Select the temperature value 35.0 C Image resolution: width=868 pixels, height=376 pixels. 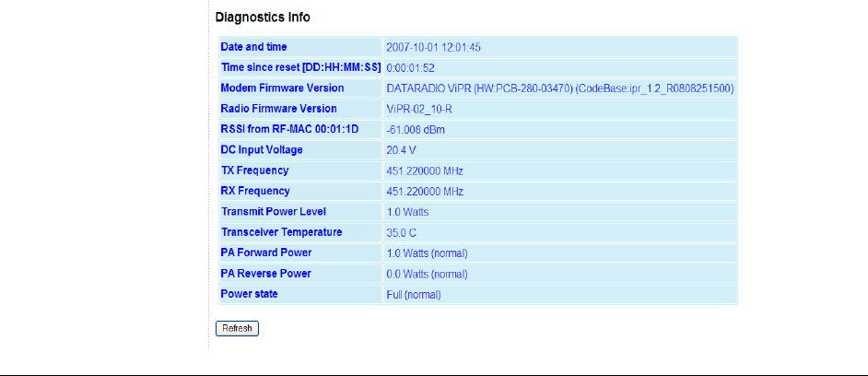pos(401,233)
